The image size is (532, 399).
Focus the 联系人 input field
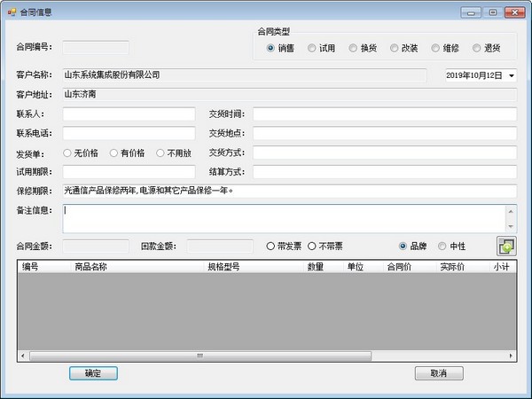(x=129, y=114)
